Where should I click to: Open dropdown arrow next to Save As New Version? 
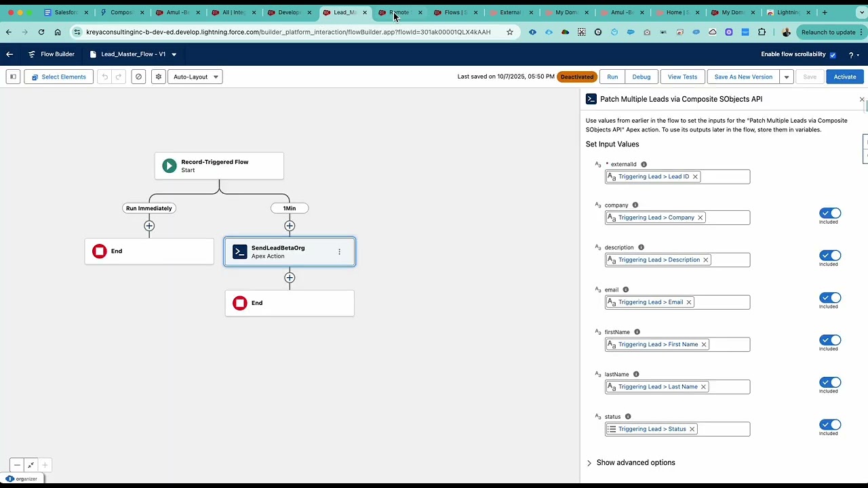tap(787, 77)
